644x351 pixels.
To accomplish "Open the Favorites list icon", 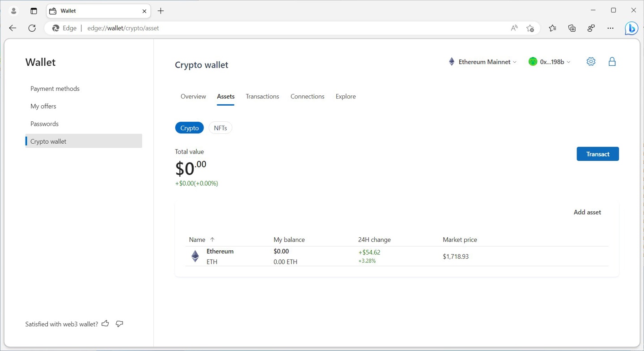I will click(x=552, y=28).
